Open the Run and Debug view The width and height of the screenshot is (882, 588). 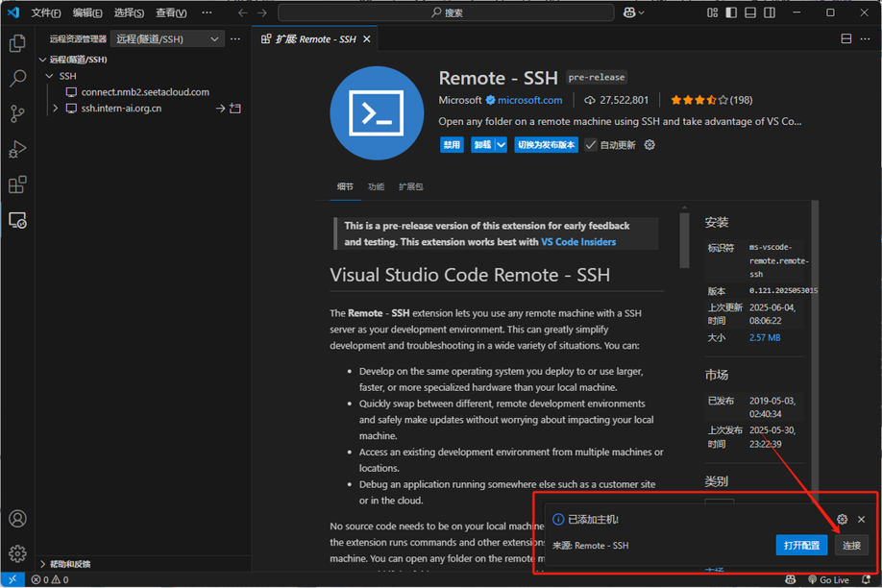pyautogui.click(x=17, y=150)
